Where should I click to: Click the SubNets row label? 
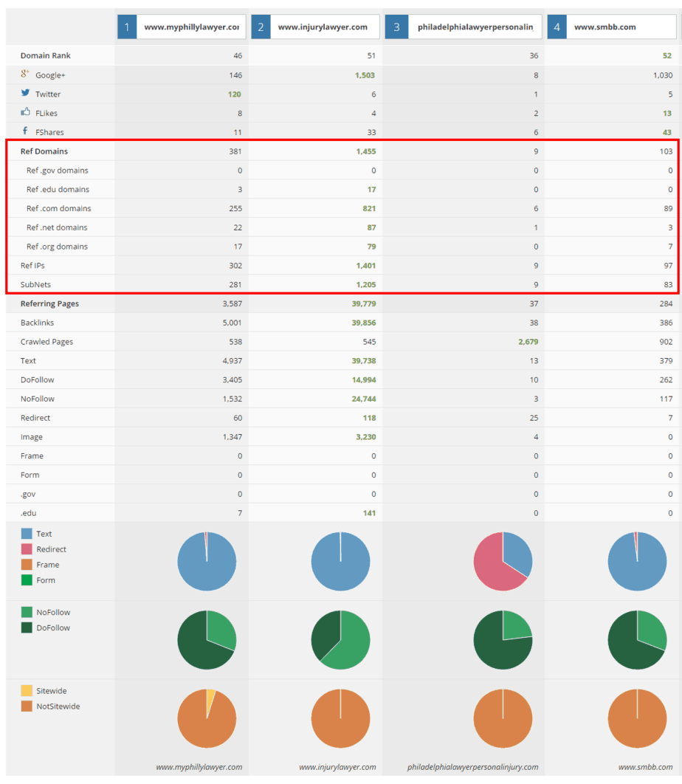pos(35,284)
